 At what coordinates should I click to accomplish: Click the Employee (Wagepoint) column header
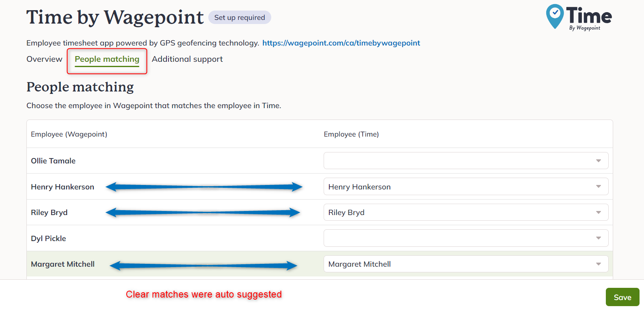click(69, 134)
